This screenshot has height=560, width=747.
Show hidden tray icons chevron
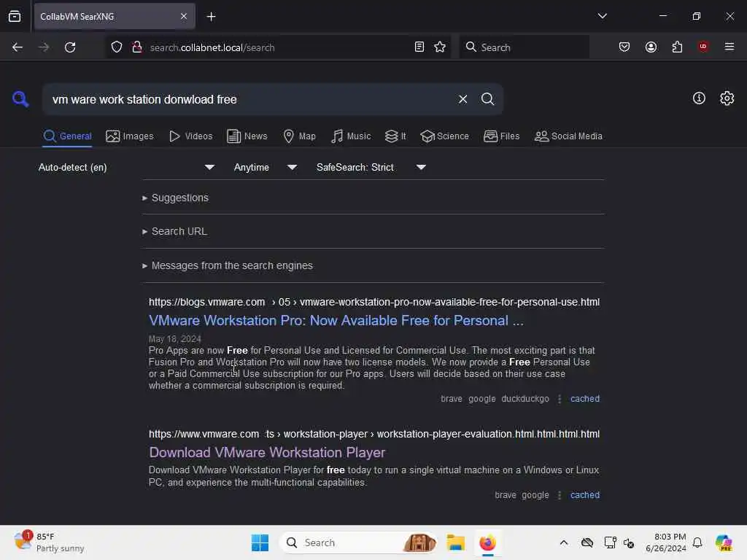click(x=564, y=542)
